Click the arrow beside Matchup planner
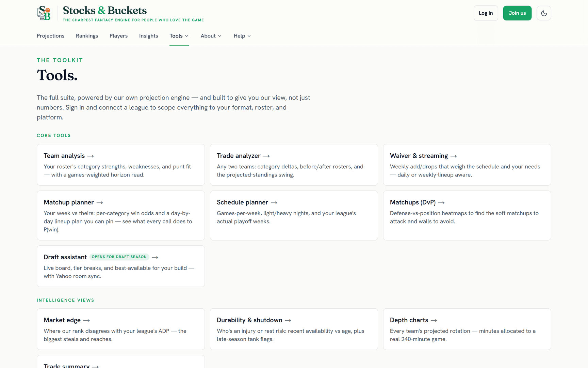588x368 pixels. pyautogui.click(x=100, y=203)
